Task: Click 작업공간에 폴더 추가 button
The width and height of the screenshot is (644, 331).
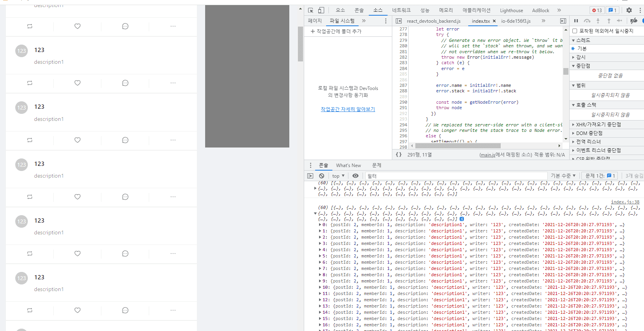Action: click(336, 31)
